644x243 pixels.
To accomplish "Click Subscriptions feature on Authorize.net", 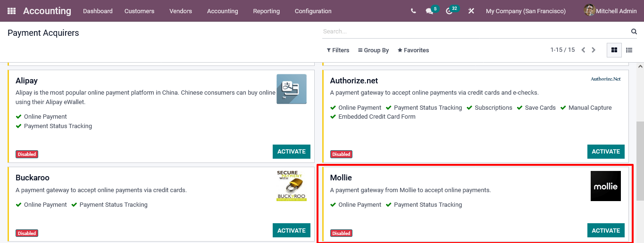I will click(493, 108).
